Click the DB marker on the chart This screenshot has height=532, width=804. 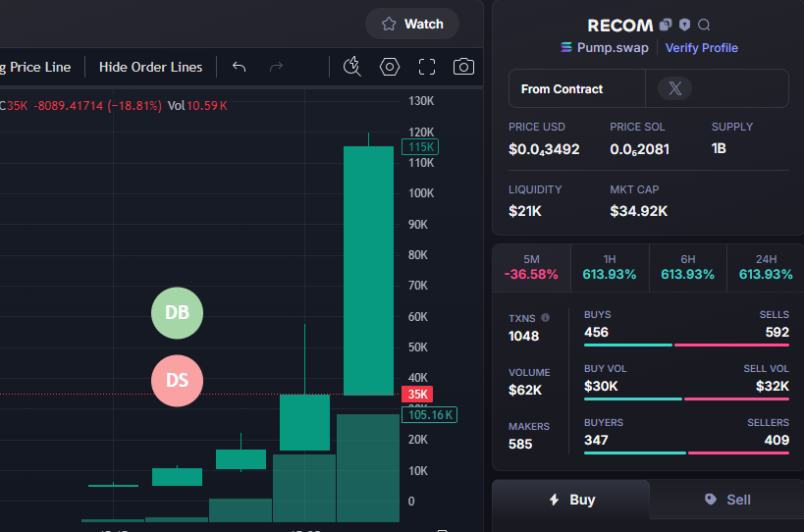177,313
